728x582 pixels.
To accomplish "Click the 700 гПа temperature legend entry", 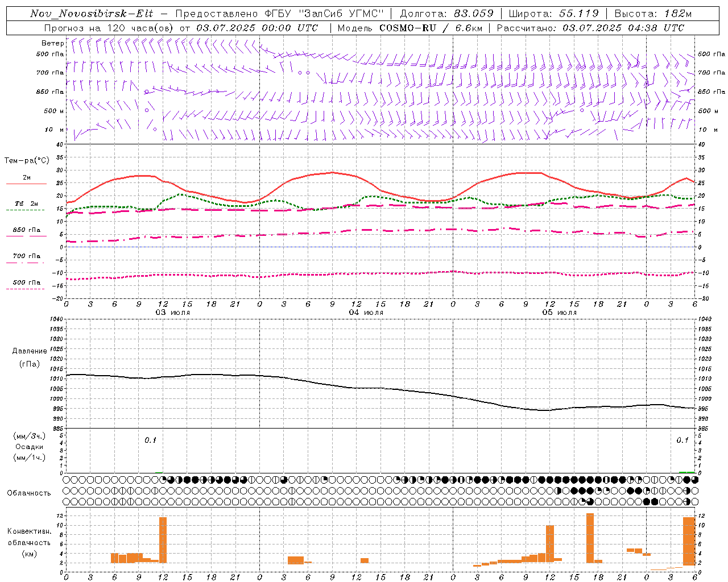I will point(27,256).
